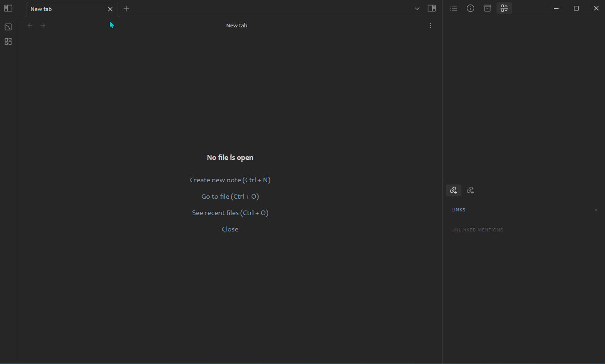
Task: Navigate forward with the right arrow
Action: [x=43, y=26]
